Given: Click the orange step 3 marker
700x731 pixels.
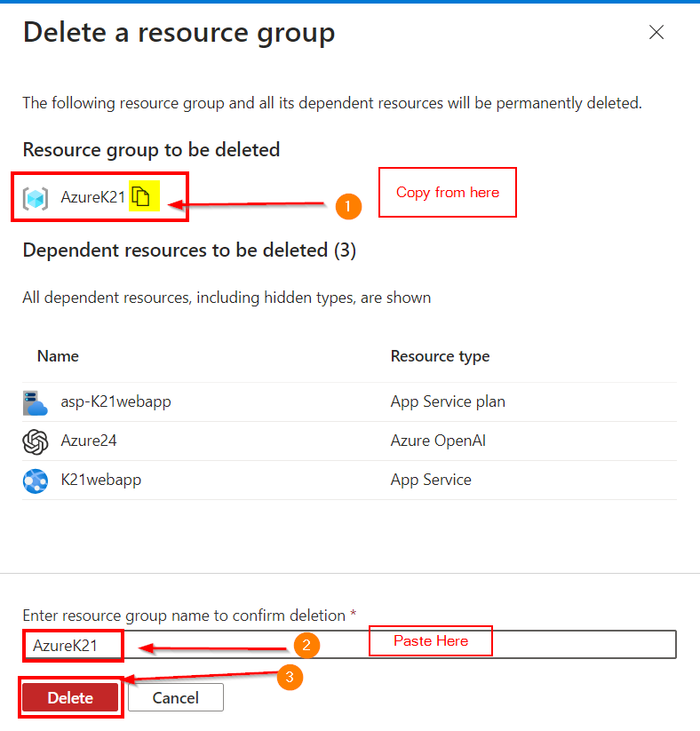Looking at the screenshot, I should [290, 678].
